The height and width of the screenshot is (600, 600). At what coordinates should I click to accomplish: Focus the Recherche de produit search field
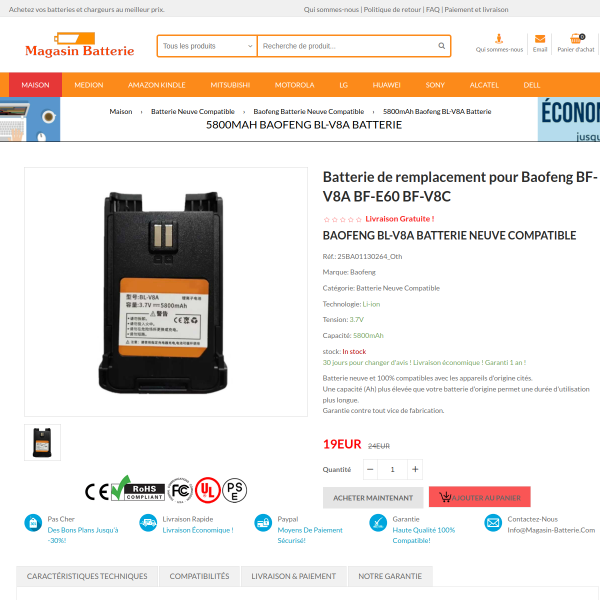(x=348, y=46)
